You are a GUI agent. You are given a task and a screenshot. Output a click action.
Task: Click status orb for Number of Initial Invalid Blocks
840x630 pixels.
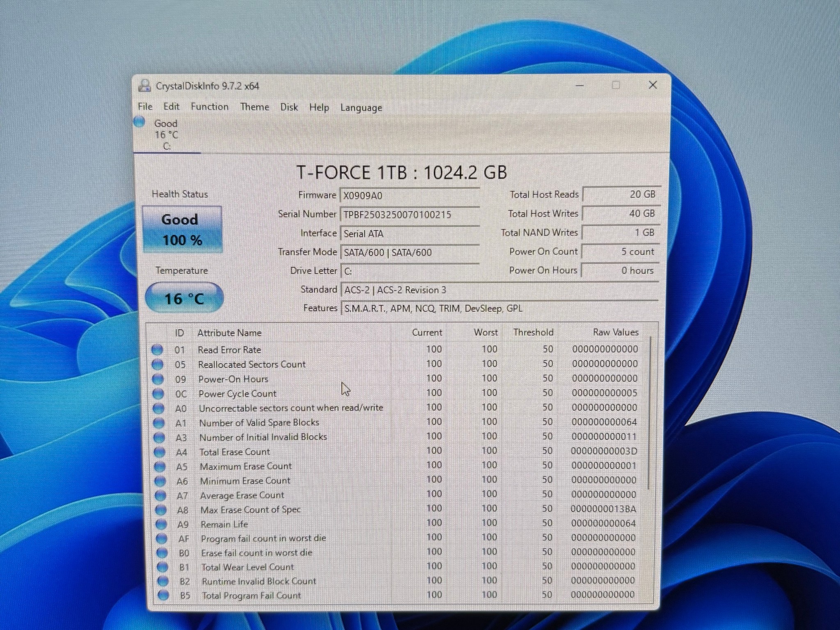click(159, 438)
